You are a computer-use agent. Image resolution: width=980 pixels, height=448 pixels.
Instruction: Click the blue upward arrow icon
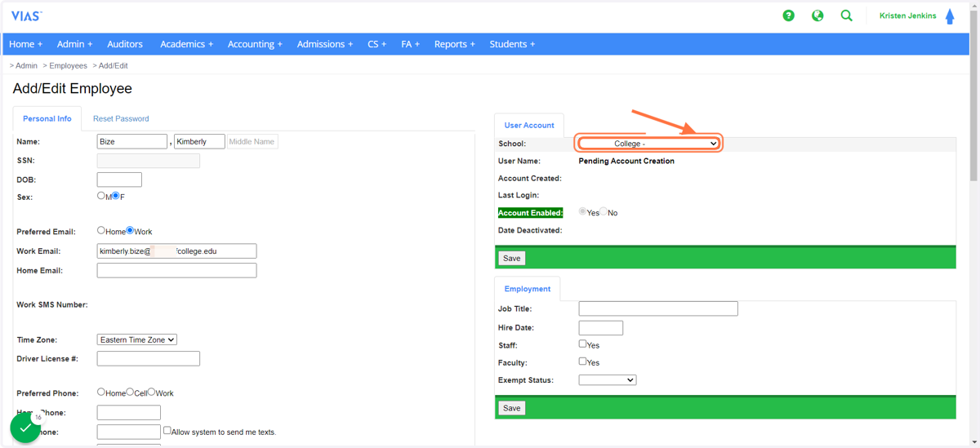click(x=950, y=16)
